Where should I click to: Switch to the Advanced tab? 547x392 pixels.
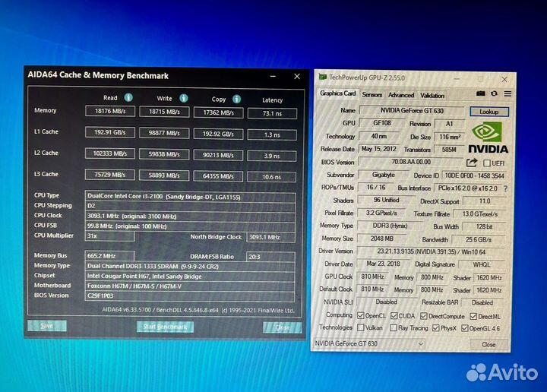401,95
